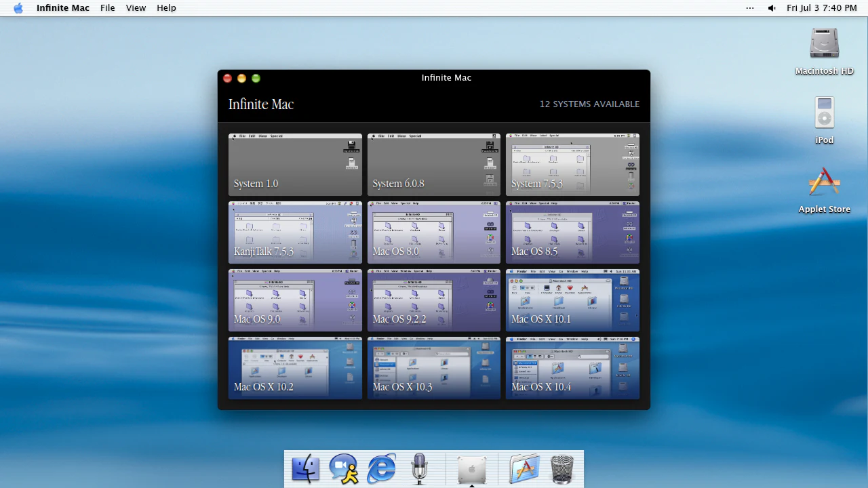Choose the System 1.0 thumbnail
The height and width of the screenshot is (488, 868).
click(295, 165)
